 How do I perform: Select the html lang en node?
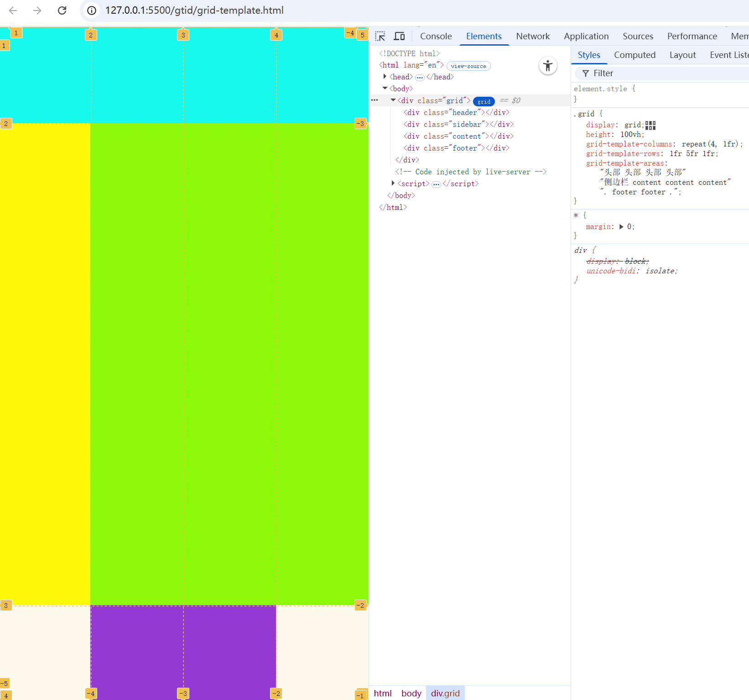click(411, 65)
